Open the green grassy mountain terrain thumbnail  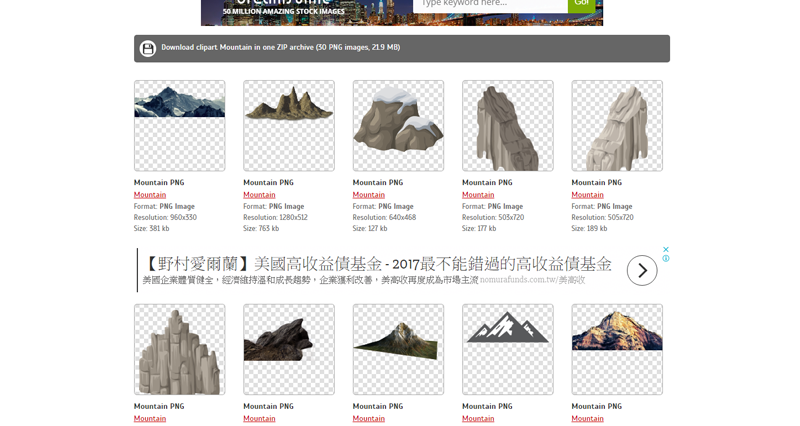(x=398, y=349)
